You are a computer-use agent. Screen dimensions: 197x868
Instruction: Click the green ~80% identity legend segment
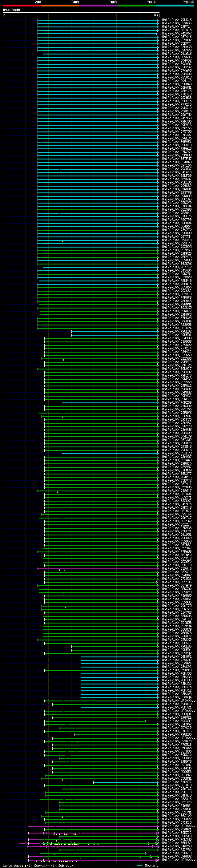coord(137,6)
